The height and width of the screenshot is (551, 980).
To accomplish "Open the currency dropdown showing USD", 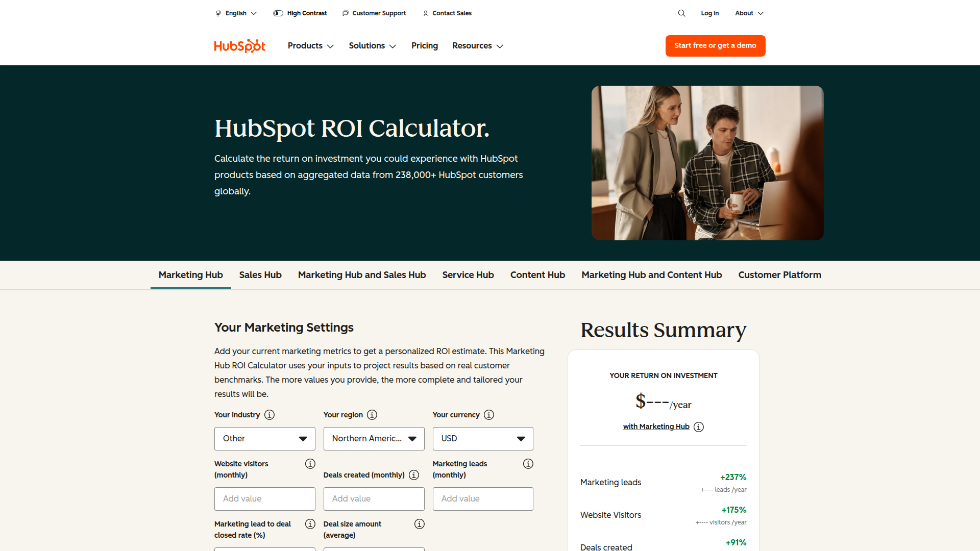I will point(482,438).
